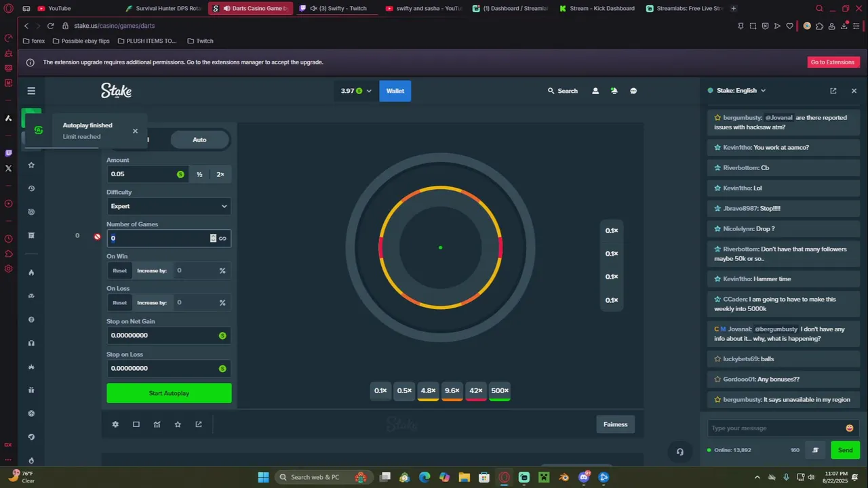
Task: Switch to Swifty - Twitch tab
Action: [338, 9]
